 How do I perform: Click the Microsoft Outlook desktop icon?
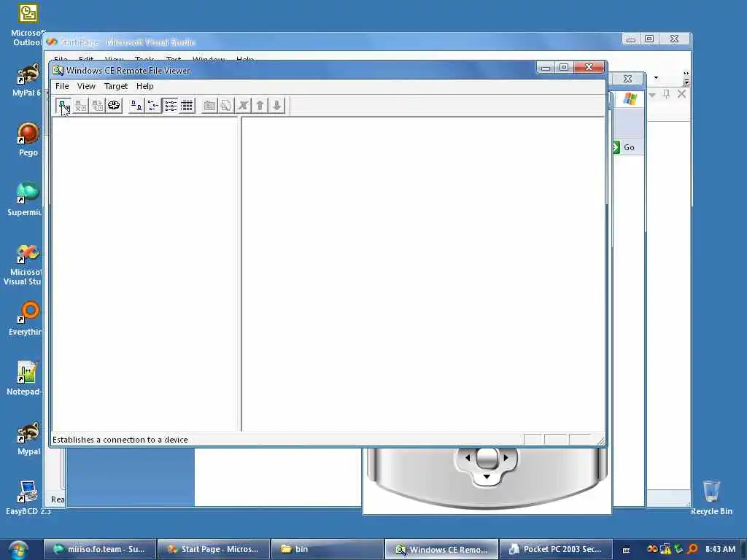pyautogui.click(x=28, y=24)
